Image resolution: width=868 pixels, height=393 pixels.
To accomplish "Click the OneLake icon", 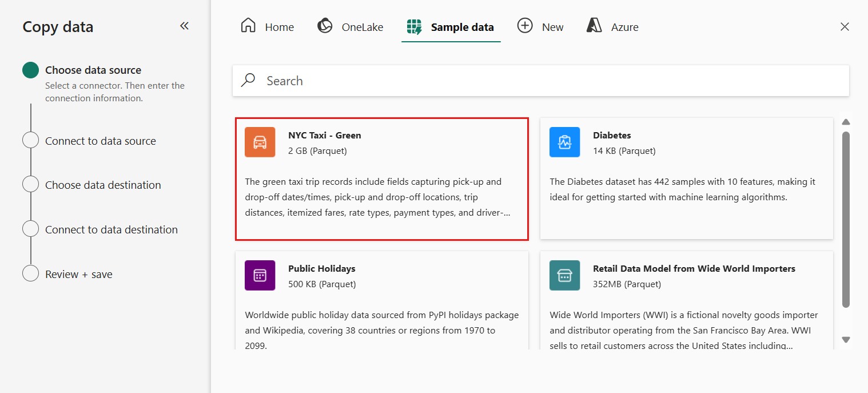I will point(325,26).
